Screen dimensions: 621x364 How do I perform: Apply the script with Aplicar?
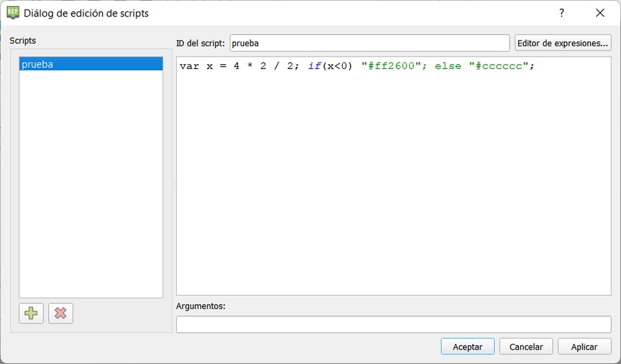(584, 347)
